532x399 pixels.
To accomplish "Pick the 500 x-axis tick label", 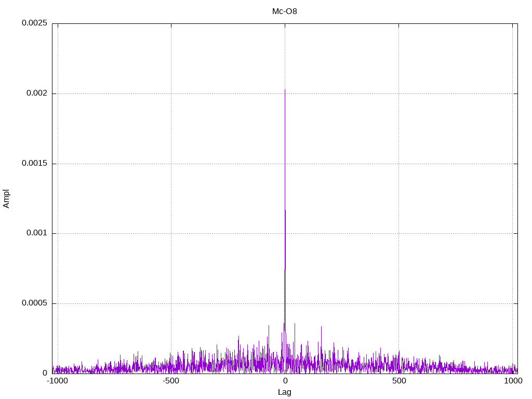I will click(398, 381).
